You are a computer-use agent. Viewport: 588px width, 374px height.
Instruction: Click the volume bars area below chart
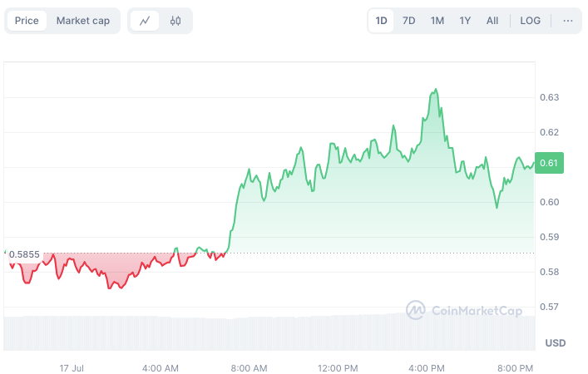269,333
